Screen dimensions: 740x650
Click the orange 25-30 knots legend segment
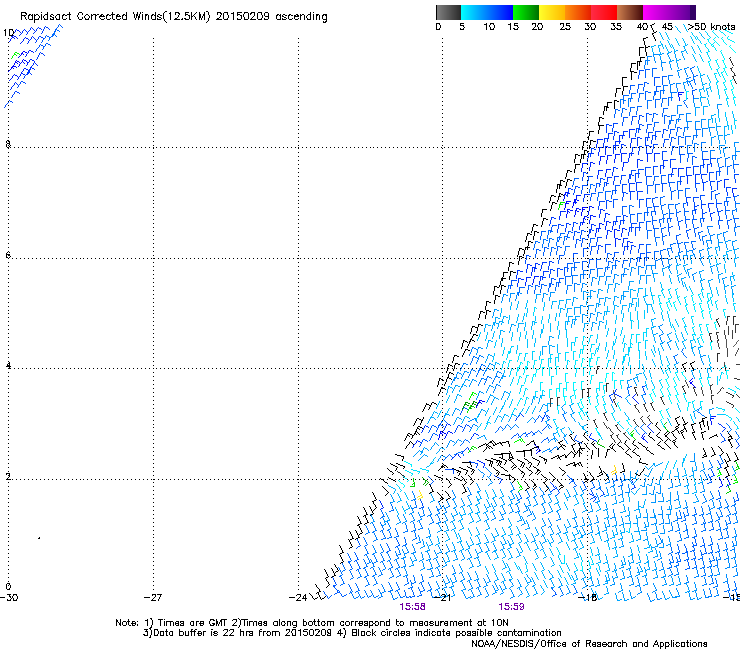coord(578,12)
